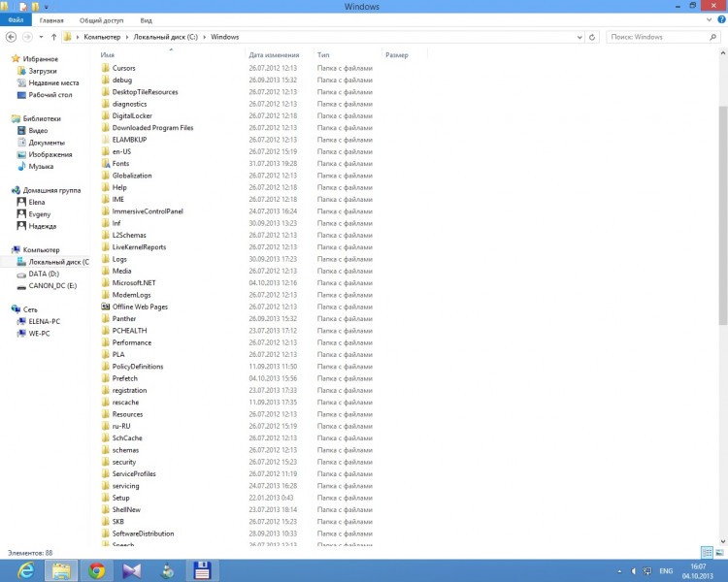Open the CANON_DC (E:) drive

pyautogui.click(x=52, y=285)
